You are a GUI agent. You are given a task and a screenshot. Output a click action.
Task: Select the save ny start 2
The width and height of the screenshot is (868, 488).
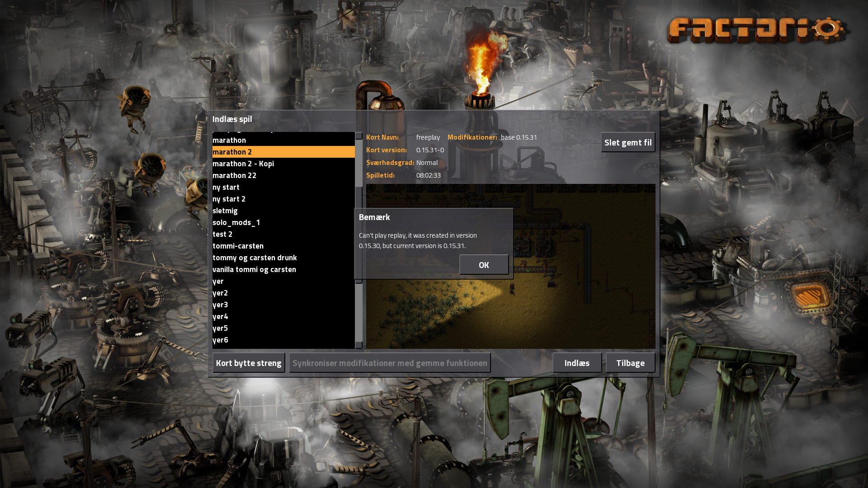coord(283,199)
